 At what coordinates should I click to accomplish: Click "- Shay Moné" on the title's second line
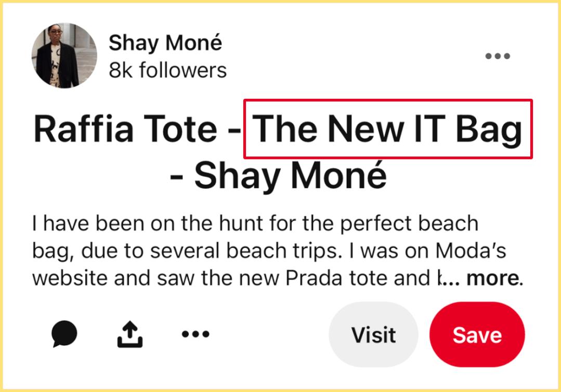tap(278, 176)
